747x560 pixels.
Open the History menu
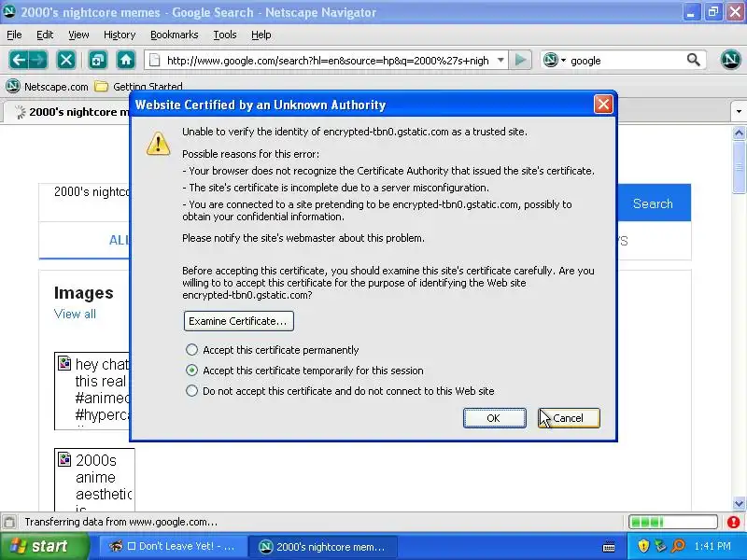(120, 35)
